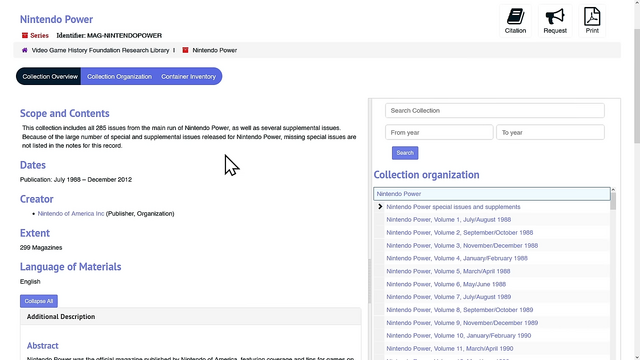Click the Search button

point(405,153)
